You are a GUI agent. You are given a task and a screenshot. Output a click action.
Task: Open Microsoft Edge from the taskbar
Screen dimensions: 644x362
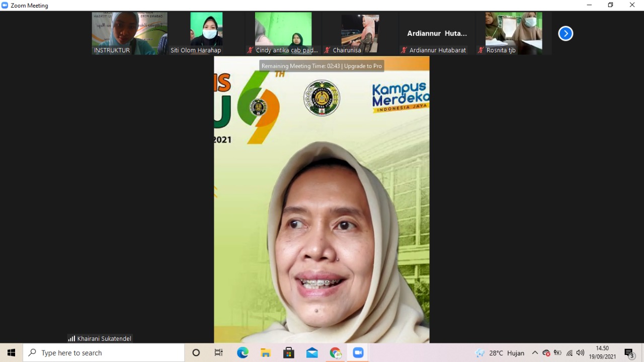[x=243, y=353]
